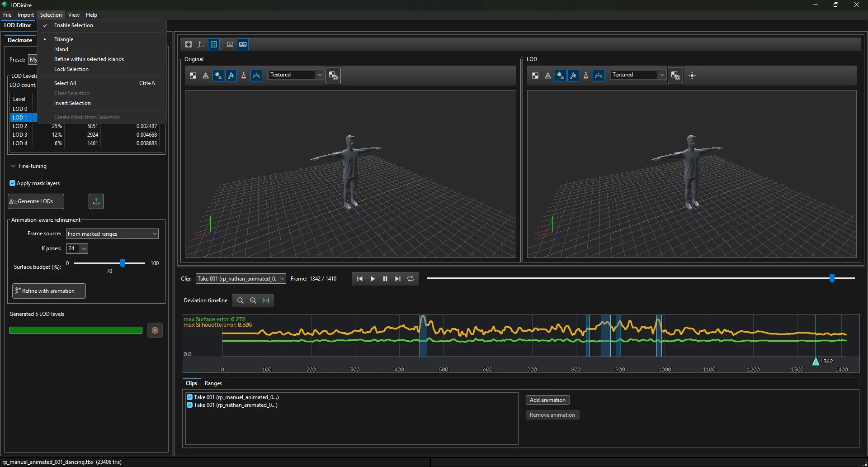Click the Add animation button
Image resolution: width=868 pixels, height=467 pixels.
point(547,400)
